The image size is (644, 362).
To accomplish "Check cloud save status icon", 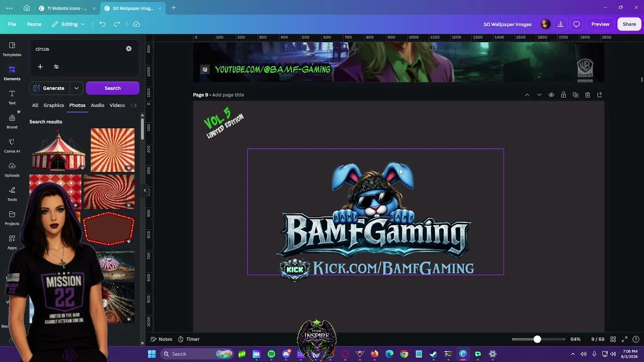I will (136, 24).
